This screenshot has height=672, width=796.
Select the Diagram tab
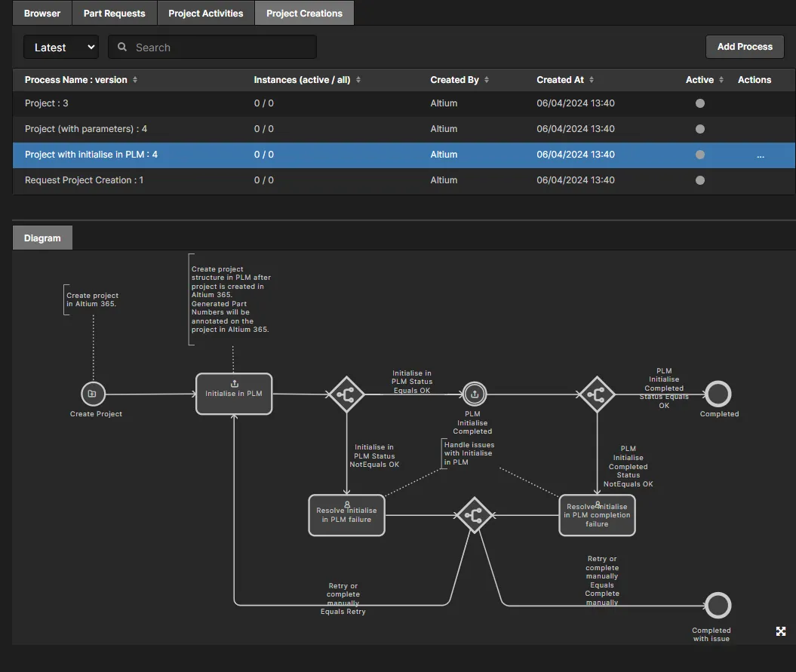tap(42, 238)
